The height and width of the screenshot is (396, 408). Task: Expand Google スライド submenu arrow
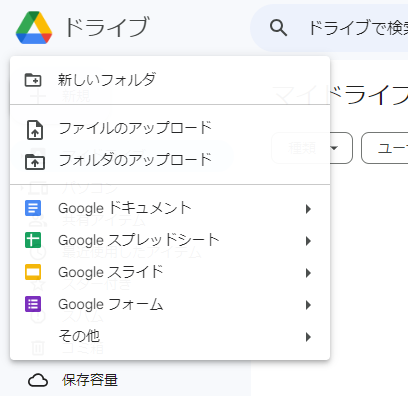pos(308,273)
